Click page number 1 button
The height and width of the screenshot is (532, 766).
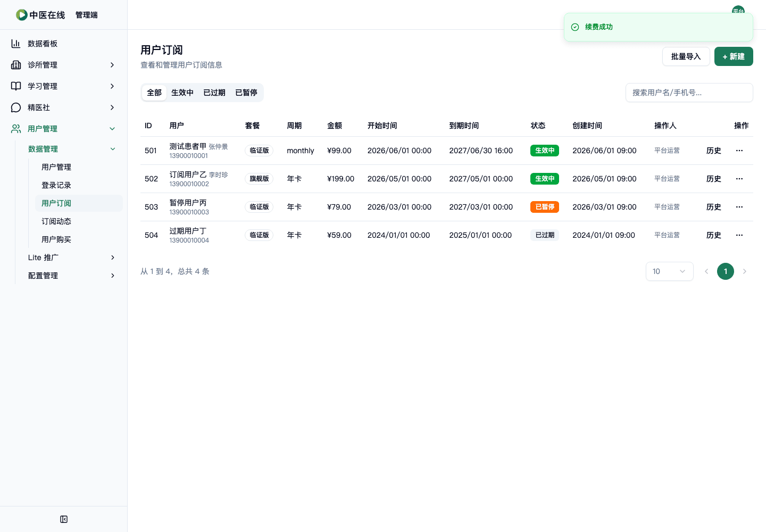click(x=726, y=271)
